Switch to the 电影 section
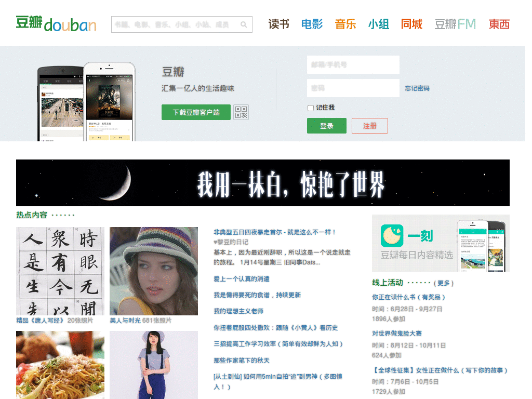Image resolution: width=532 pixels, height=399 pixels. click(312, 24)
